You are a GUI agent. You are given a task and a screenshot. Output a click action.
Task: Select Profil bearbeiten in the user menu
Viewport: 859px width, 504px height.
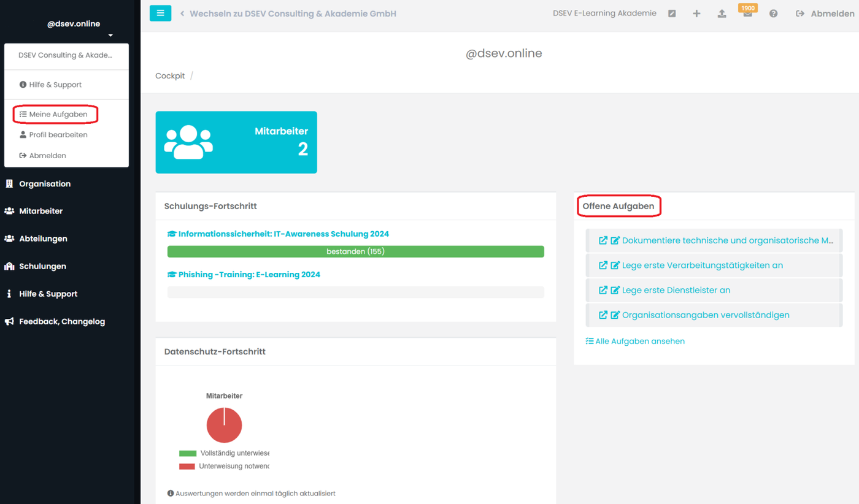53,135
